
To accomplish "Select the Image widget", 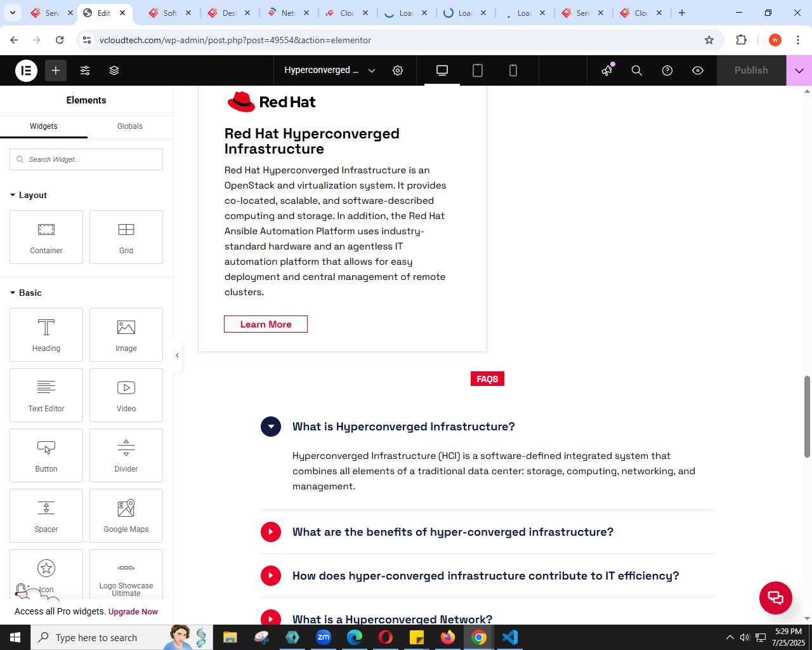I will (126, 335).
